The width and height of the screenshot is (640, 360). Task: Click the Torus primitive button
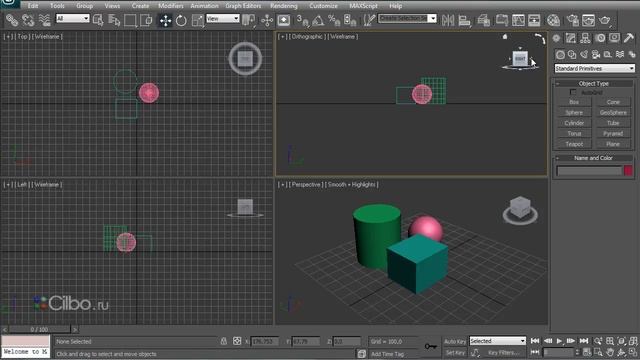pos(574,133)
